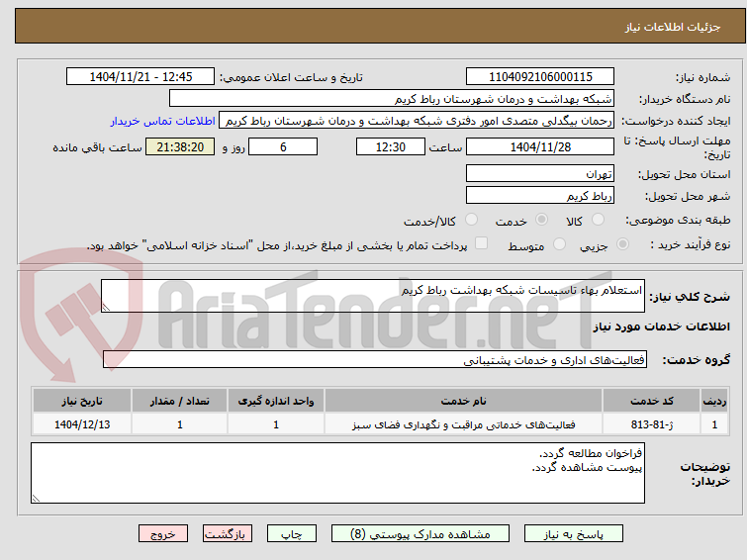747x560 pixels.
Task: Click the resize handle of buyer notes area
Action: tap(37, 498)
